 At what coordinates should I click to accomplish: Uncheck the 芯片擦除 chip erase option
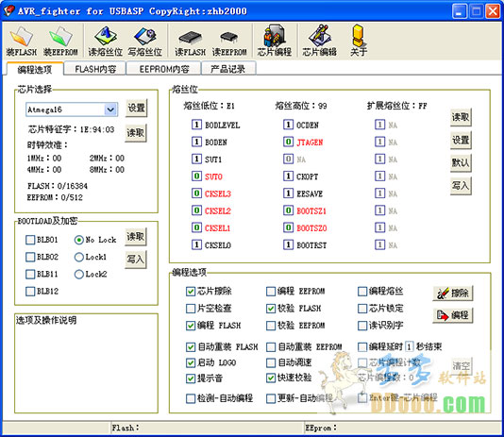click(x=191, y=292)
